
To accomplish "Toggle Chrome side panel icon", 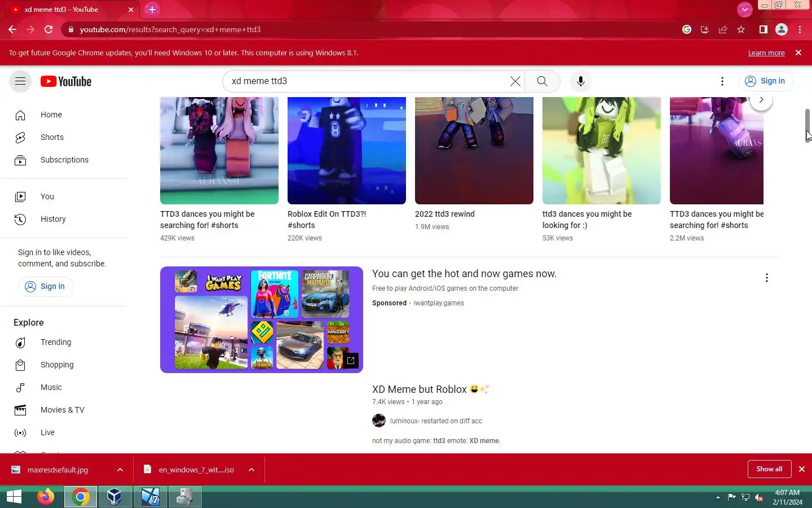I will (763, 29).
